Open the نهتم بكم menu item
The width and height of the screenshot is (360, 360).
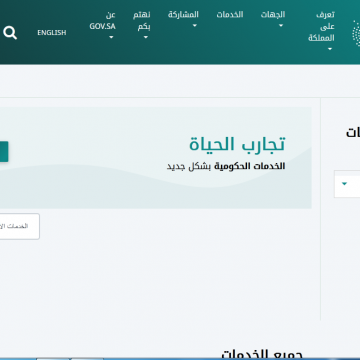pyautogui.click(x=142, y=21)
